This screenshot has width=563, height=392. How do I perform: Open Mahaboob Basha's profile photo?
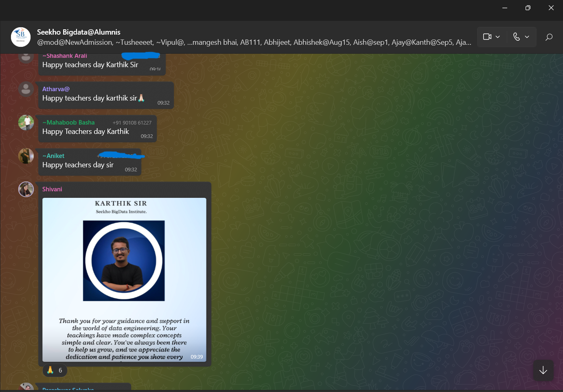click(x=26, y=123)
